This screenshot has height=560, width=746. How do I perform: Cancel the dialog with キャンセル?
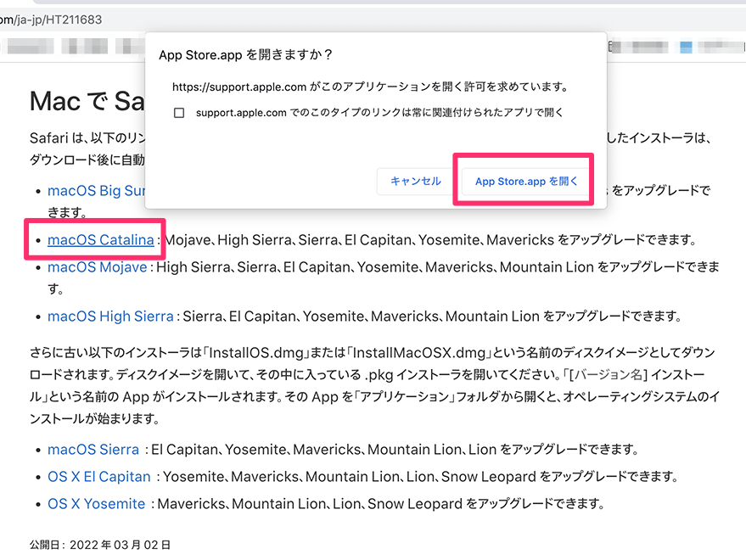pos(415,182)
